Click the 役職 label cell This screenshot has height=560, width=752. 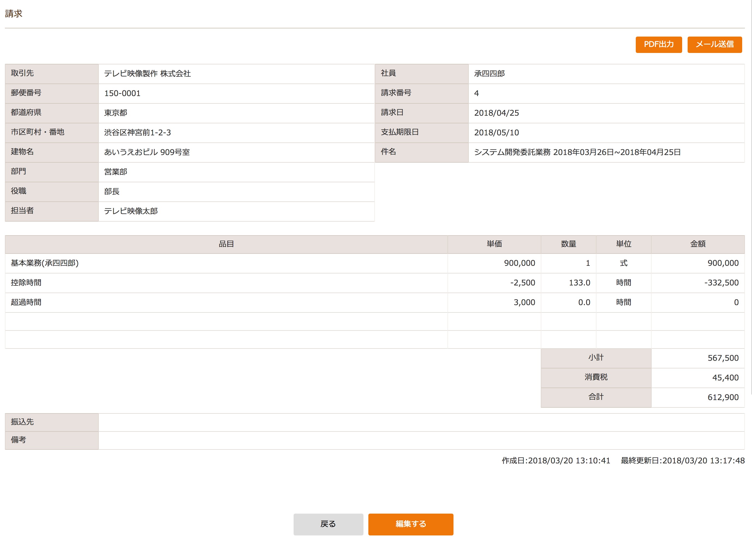pos(52,192)
